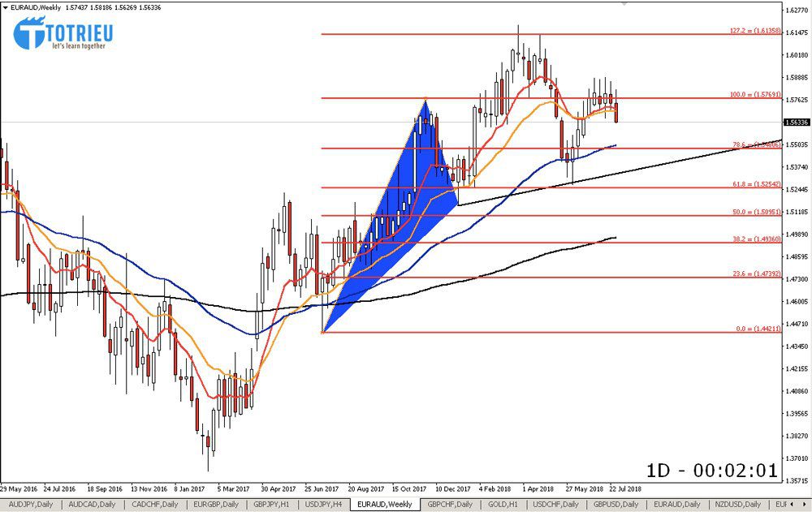Select the 127.2 Fibonacci level label

point(755,30)
